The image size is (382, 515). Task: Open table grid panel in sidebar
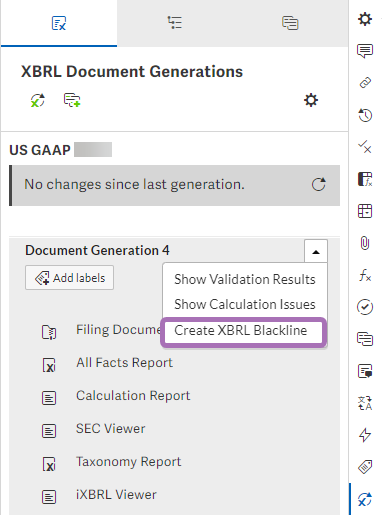coord(365,211)
